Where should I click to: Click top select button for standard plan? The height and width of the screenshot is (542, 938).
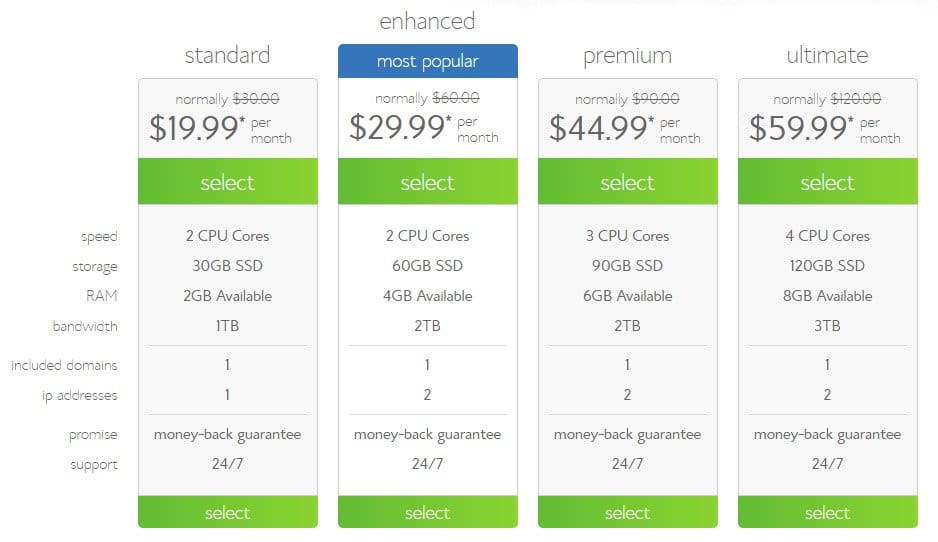click(x=227, y=181)
